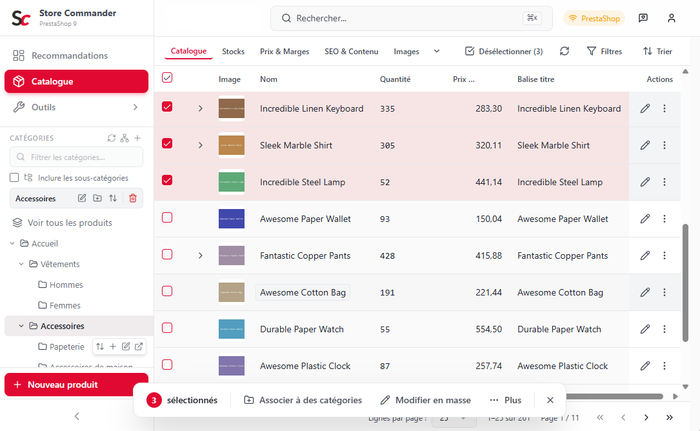Refresh the categories list
Image resolution: width=700 pixels, height=431 pixels.
pyautogui.click(x=112, y=138)
